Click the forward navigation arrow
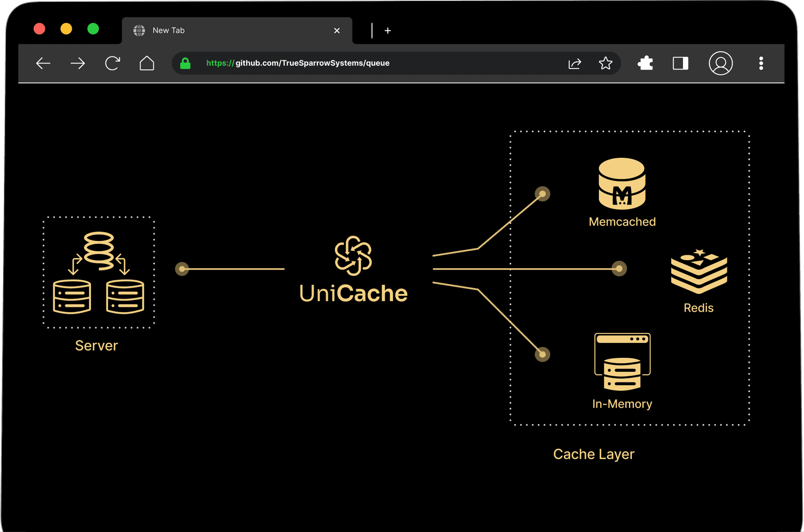Image resolution: width=804 pixels, height=532 pixels. click(x=77, y=63)
